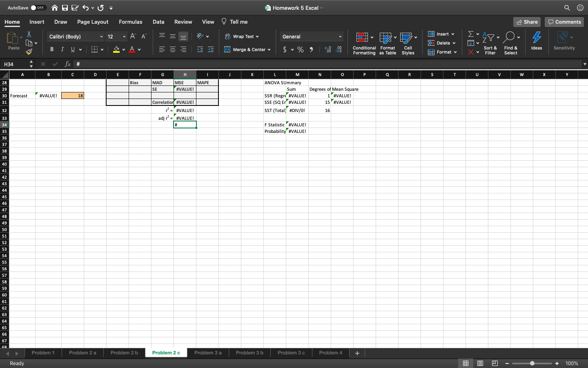Viewport: 588px width, 368px height.
Task: Click the comma style icon
Action: (311, 49)
